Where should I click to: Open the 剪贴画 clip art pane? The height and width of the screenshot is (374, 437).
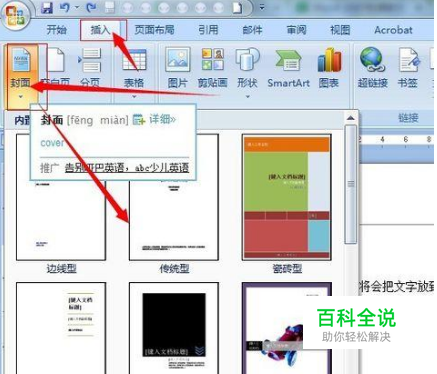point(213,68)
